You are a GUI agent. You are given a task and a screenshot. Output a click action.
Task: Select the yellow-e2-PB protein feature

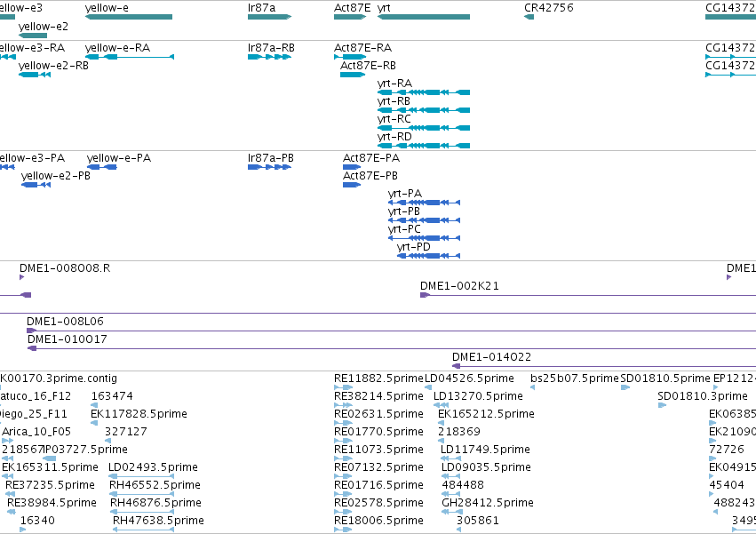[x=36, y=185]
